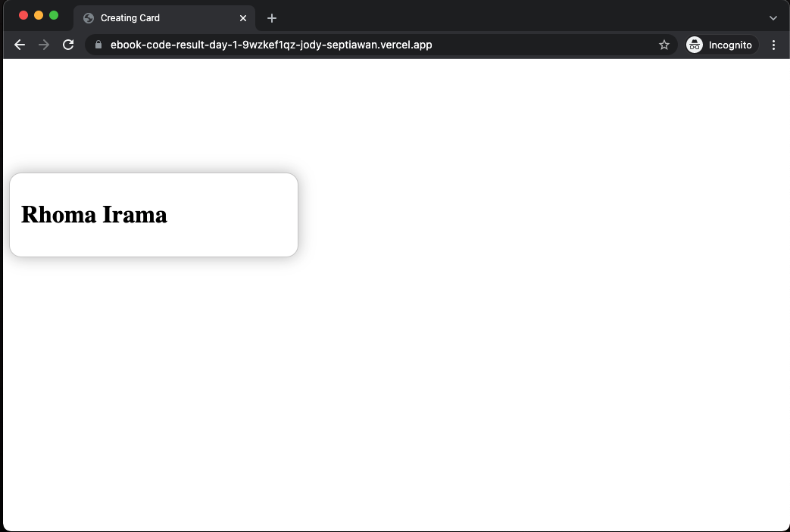Close the Creating Card tab
This screenshot has height=532, width=790.
click(243, 18)
